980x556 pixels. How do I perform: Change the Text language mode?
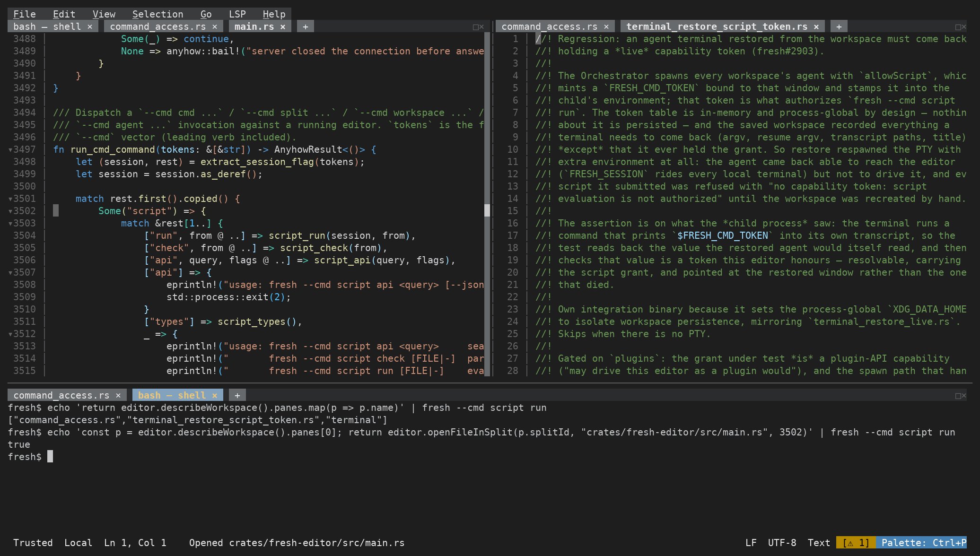pyautogui.click(x=819, y=543)
